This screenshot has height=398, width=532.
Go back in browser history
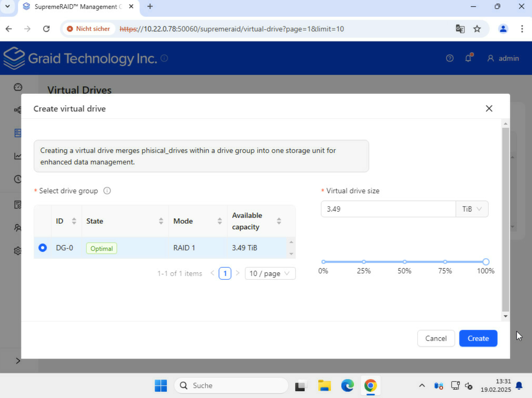(x=9, y=29)
